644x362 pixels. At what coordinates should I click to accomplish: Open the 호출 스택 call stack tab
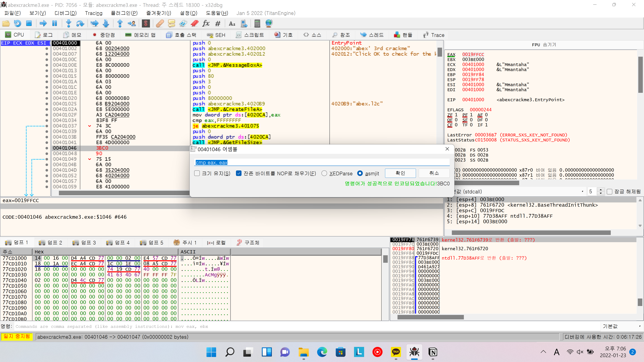181,35
